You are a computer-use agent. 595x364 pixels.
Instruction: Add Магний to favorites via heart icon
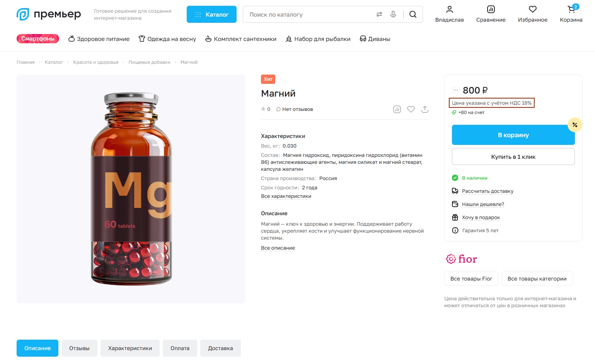[411, 109]
